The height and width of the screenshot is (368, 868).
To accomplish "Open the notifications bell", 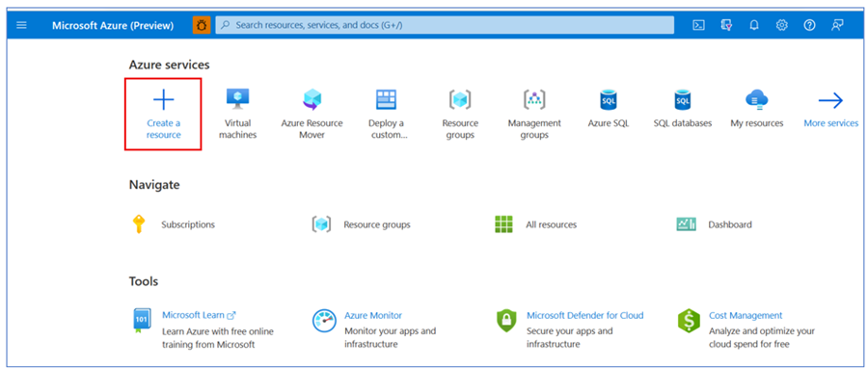I will [754, 25].
